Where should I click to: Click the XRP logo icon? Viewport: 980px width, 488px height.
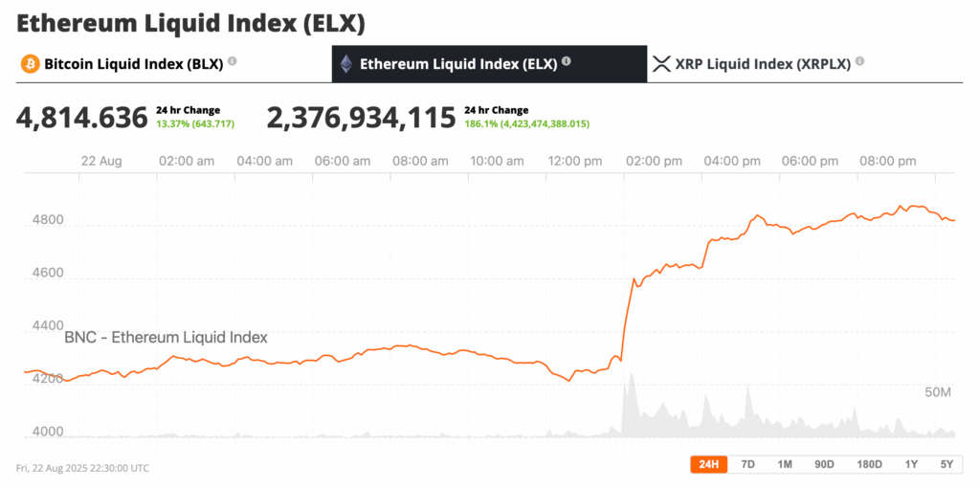click(661, 64)
